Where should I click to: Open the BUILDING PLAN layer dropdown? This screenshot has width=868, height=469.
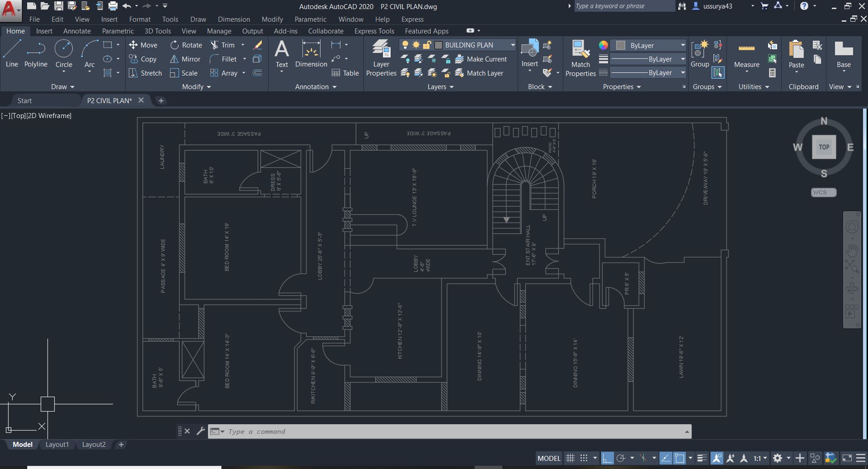coord(513,45)
